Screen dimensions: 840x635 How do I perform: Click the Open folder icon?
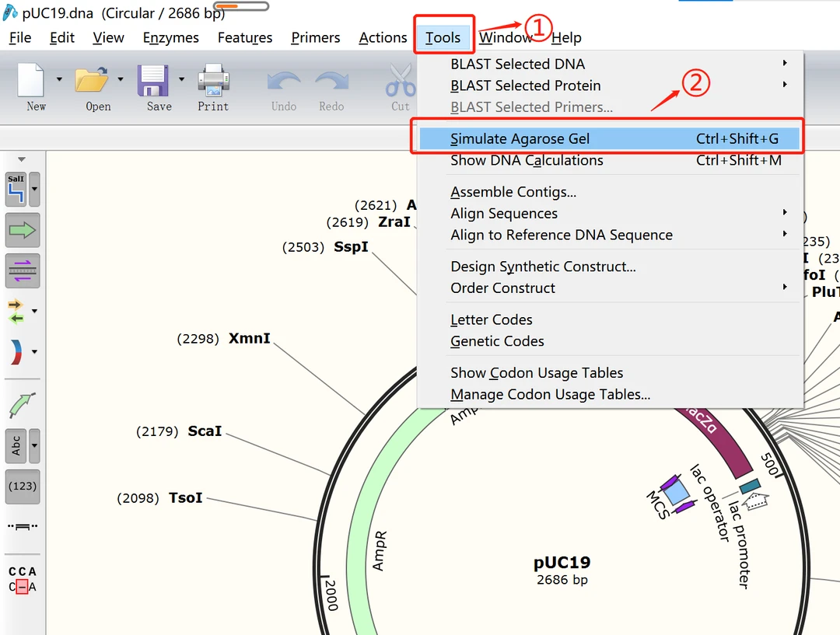coord(91,81)
